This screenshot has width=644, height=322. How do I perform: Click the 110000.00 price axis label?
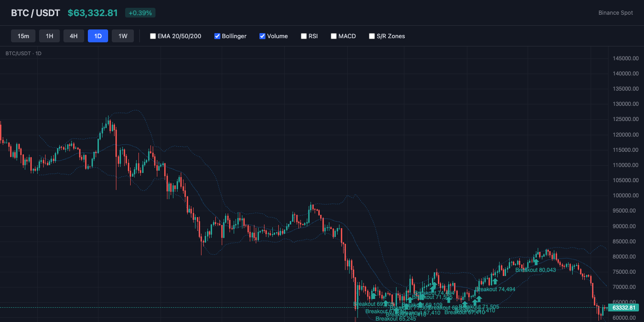[626, 165]
